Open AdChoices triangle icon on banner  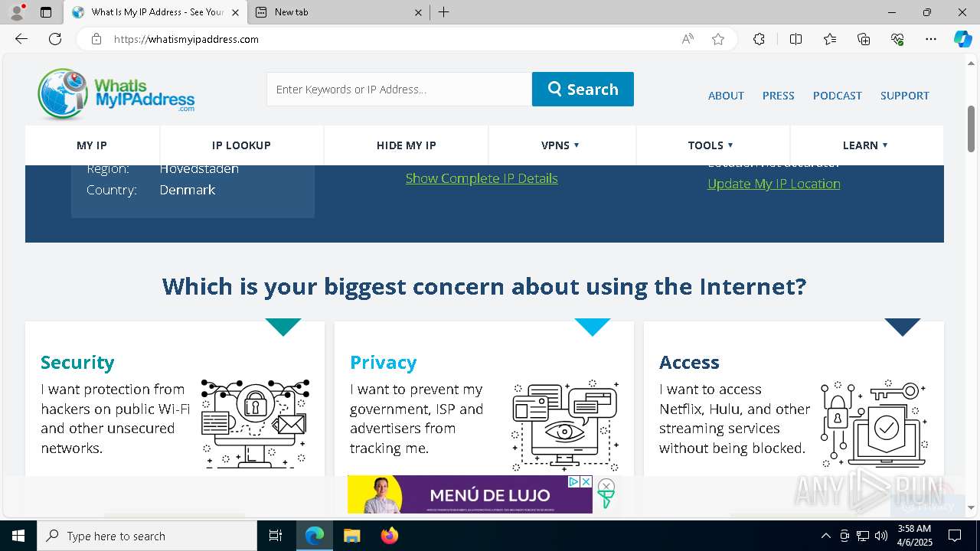click(x=573, y=482)
